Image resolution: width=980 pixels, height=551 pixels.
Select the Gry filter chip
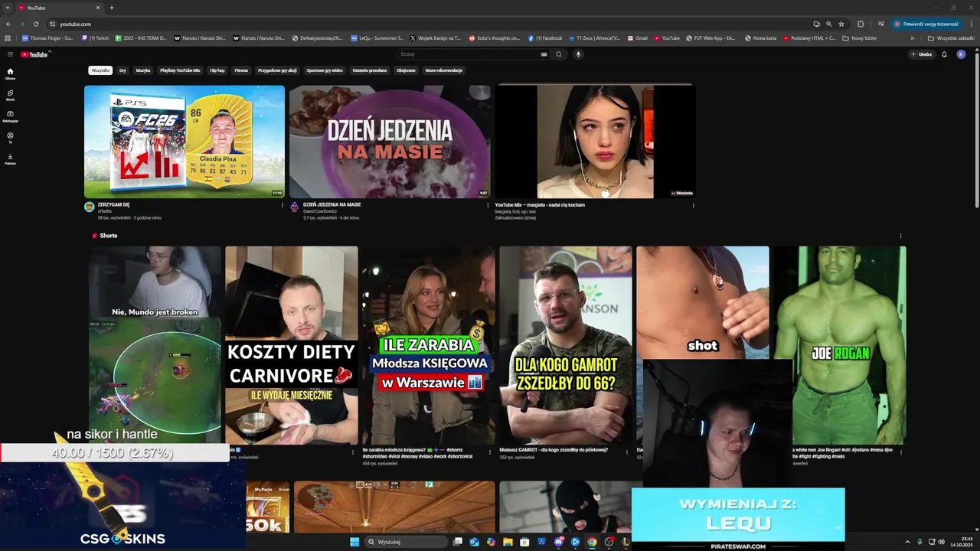122,70
